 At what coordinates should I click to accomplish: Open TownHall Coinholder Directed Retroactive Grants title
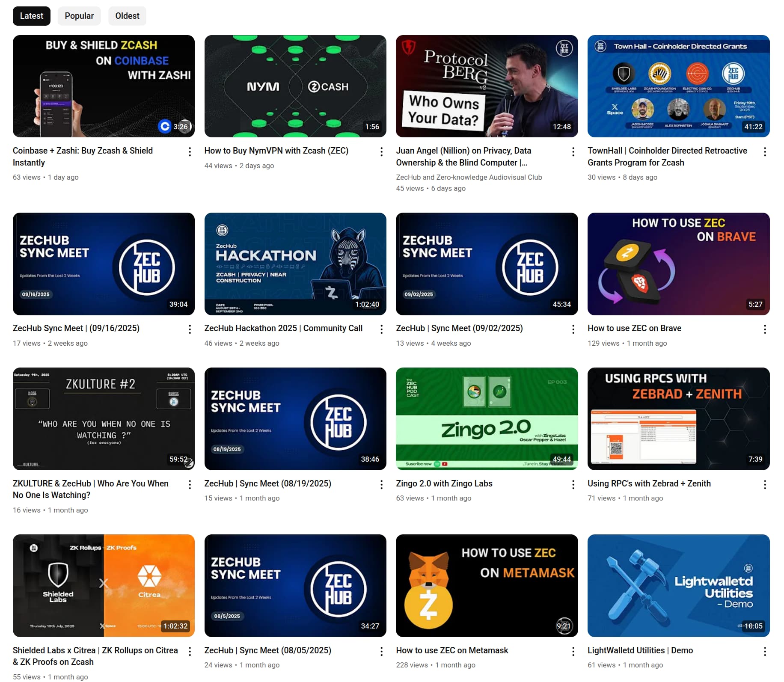click(x=667, y=157)
